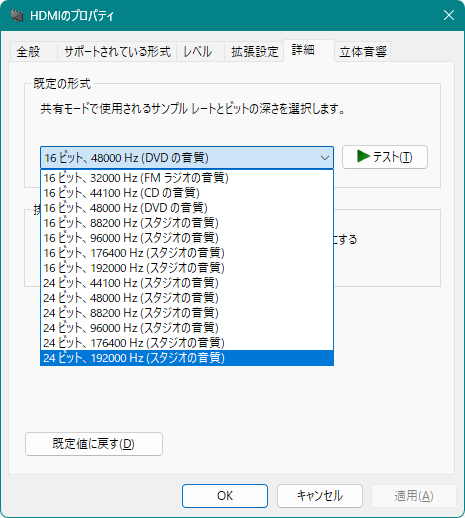This screenshot has width=465, height=518.
Task: Switch to the レベル tab
Action: (200, 52)
